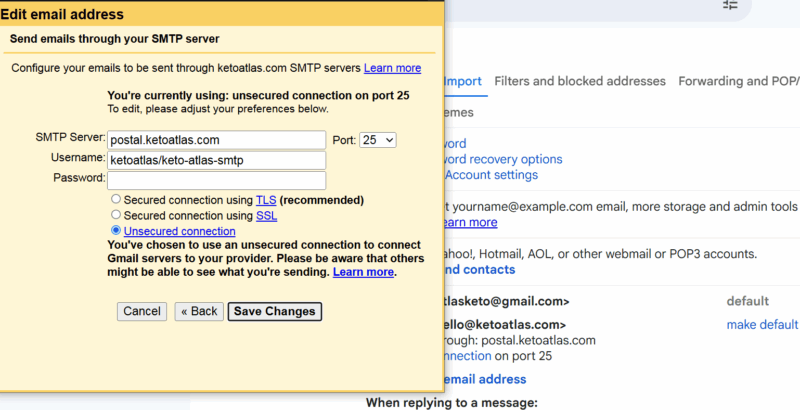Click the gmail.com address text

click(507, 301)
